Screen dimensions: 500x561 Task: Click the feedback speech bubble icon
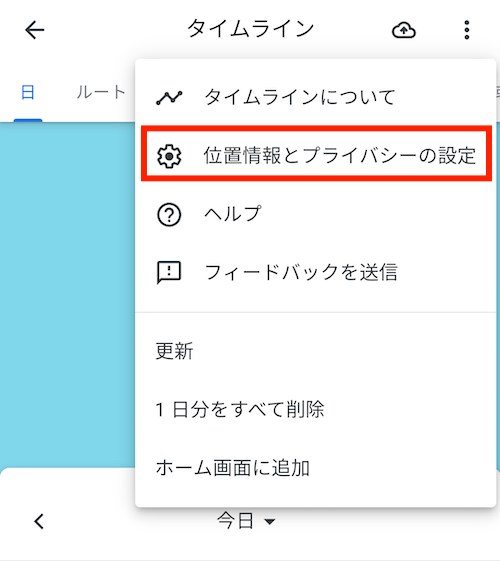169,273
